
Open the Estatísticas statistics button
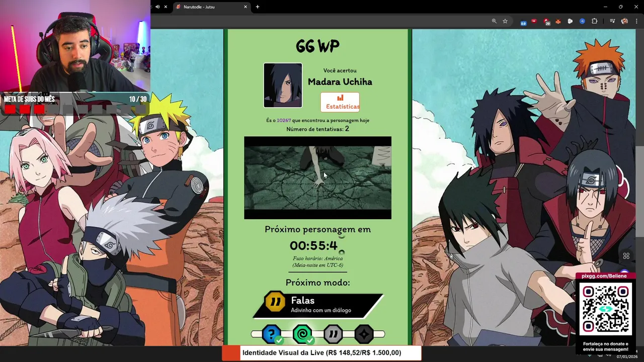(x=340, y=102)
